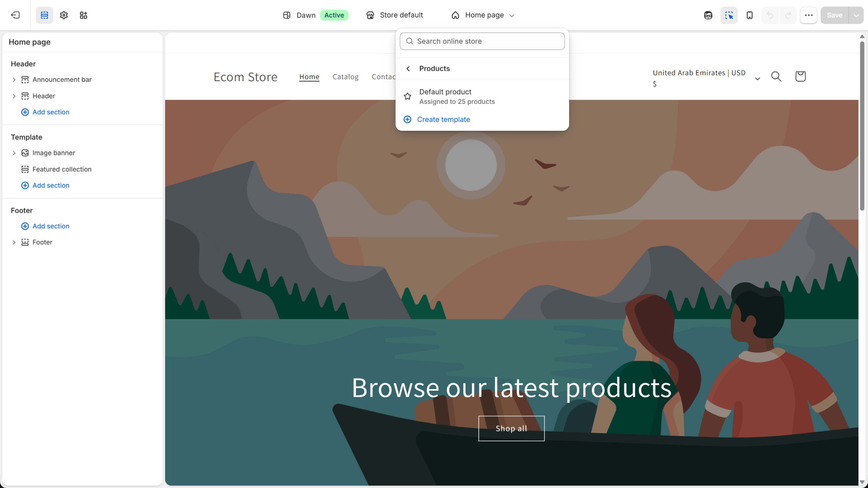The height and width of the screenshot is (488, 868).
Task: Go back from Products using chevron
Action: coord(408,69)
